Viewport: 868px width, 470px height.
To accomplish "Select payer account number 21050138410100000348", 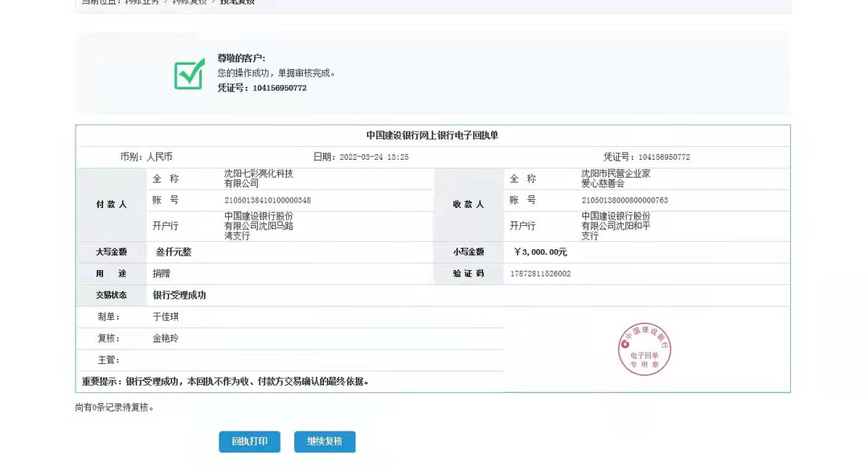I will pos(268,200).
